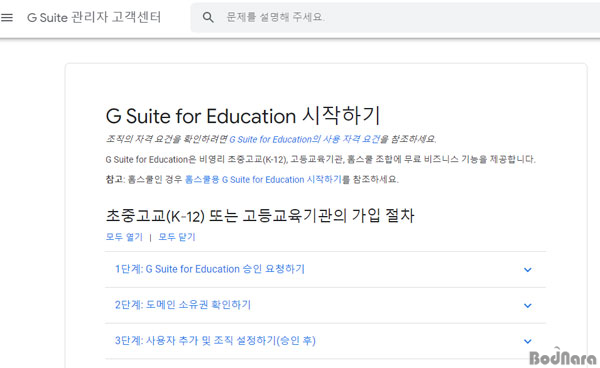600x368 pixels.
Task: Open the G Suite 관리자 고객센터 home title
Action: [x=94, y=17]
